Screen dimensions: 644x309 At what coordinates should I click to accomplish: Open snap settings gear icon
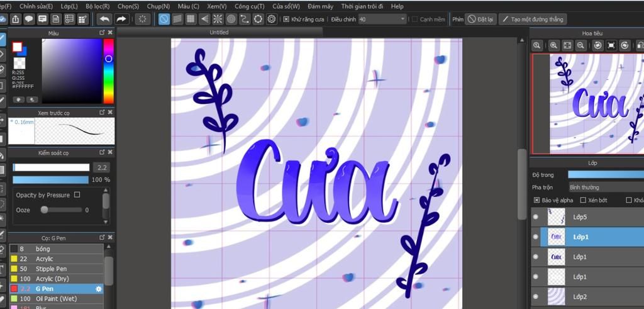pyautogui.click(x=272, y=19)
